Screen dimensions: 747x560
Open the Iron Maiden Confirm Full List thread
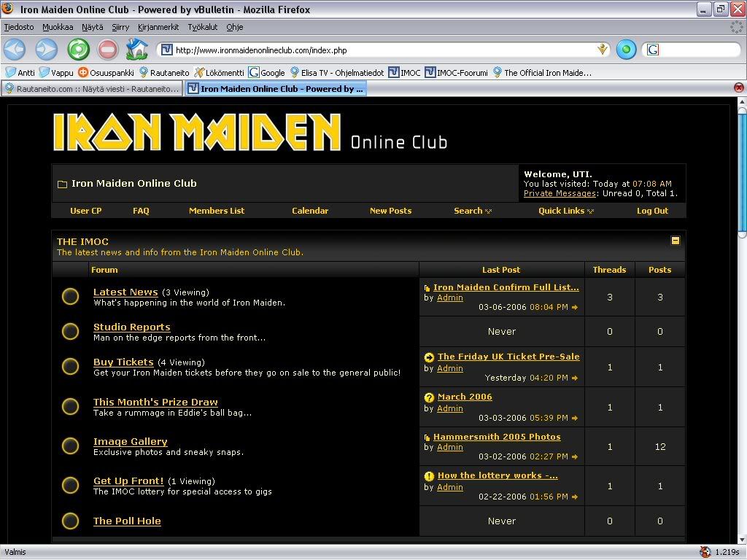pyautogui.click(x=506, y=287)
